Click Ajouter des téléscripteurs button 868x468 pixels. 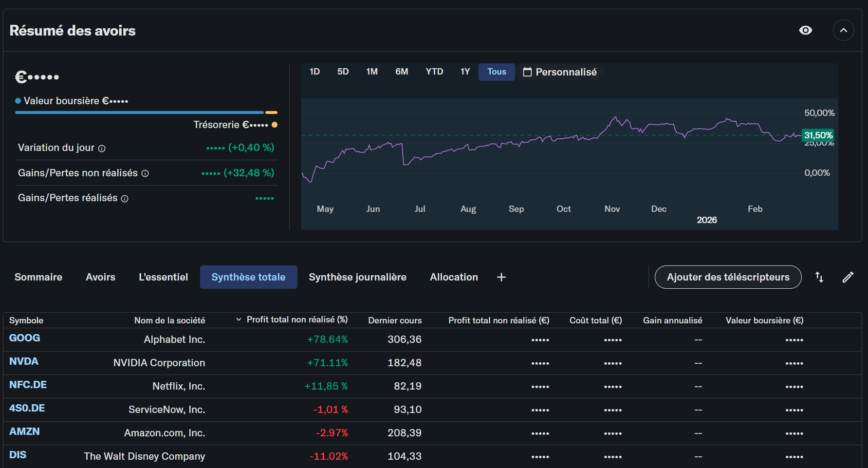point(728,277)
